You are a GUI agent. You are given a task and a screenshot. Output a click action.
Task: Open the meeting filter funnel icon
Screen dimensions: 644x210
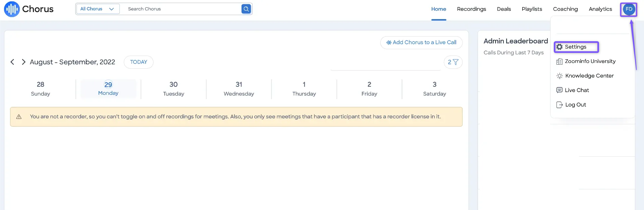pyautogui.click(x=455, y=62)
